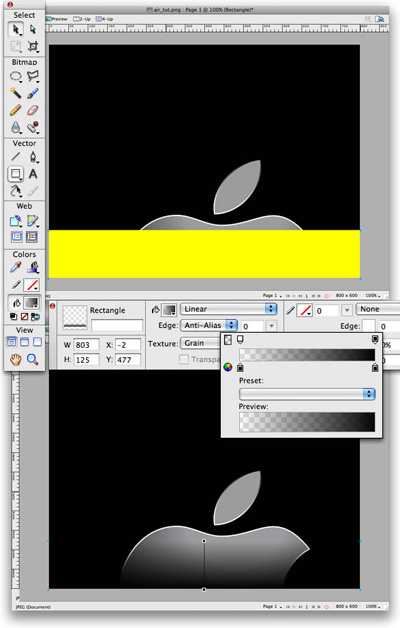This screenshot has width=400, height=628.
Task: Open the Linear fill type dropdown
Action: (x=229, y=309)
